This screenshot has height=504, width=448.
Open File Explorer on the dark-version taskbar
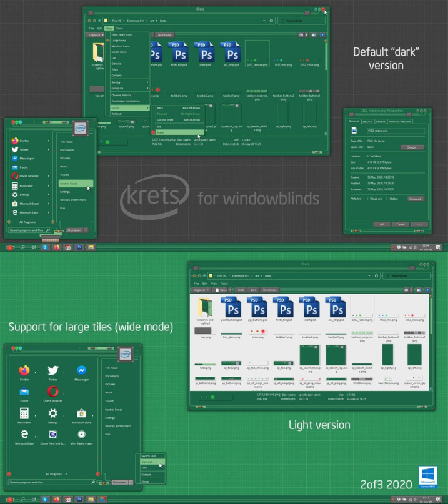(x=91, y=247)
